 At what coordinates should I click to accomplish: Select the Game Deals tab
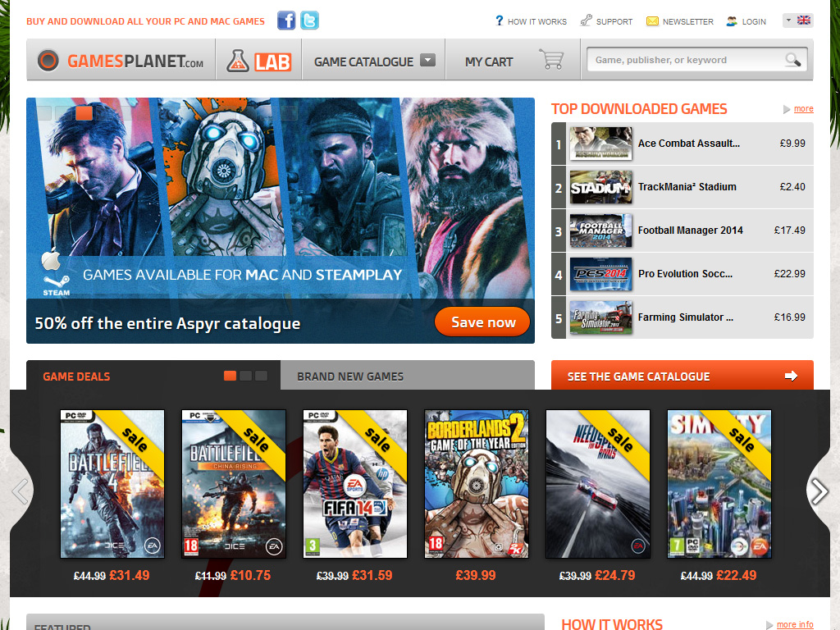[76, 377]
